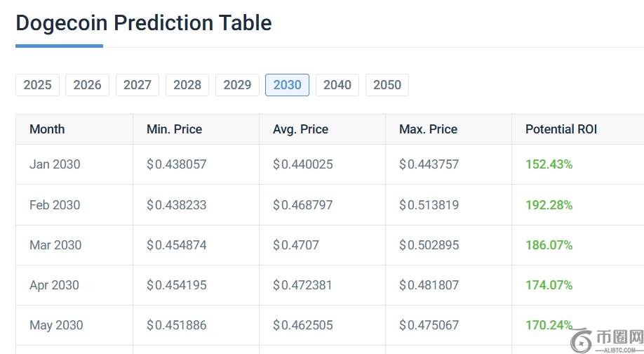Switch to the 2026 prediction tab
The image size is (644, 354).
pyautogui.click(x=87, y=85)
